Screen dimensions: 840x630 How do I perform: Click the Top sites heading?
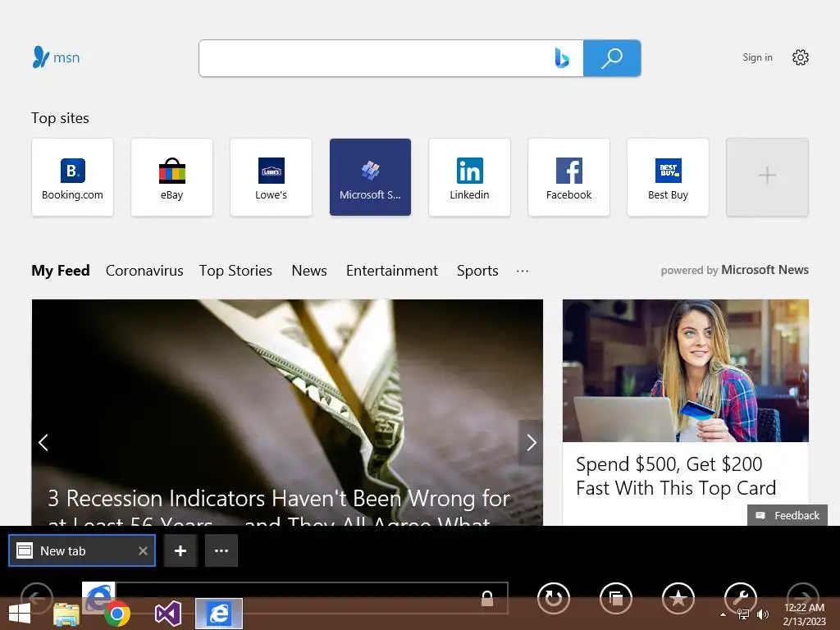coord(60,118)
